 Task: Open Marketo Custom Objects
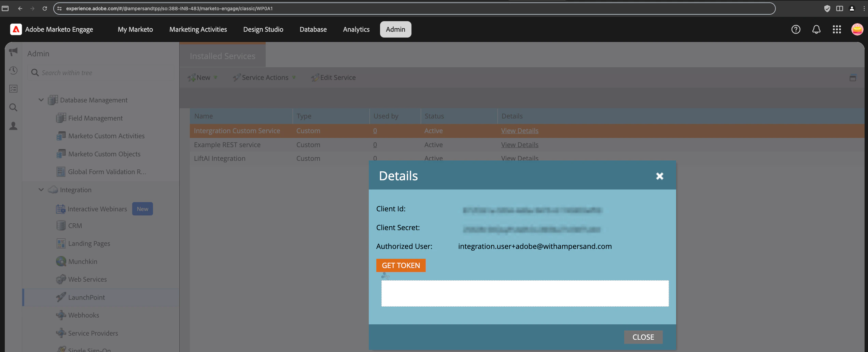tap(98, 154)
